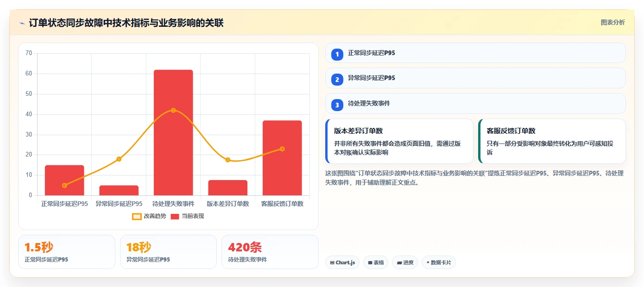Click y-axis value 40

coord(29,114)
